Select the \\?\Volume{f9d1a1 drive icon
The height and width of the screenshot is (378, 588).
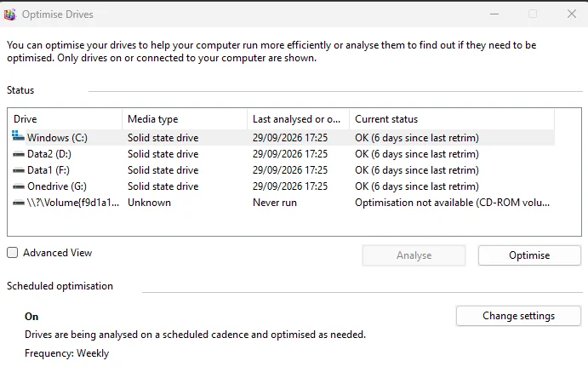[19, 203]
